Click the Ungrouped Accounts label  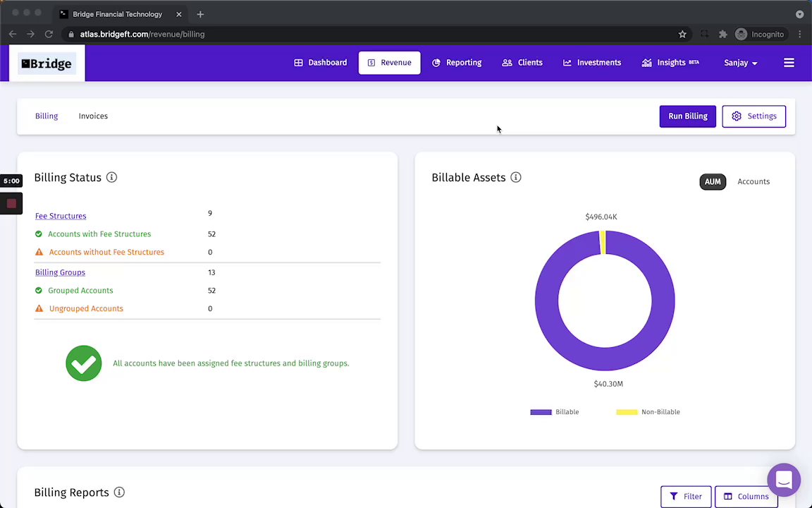(86, 309)
